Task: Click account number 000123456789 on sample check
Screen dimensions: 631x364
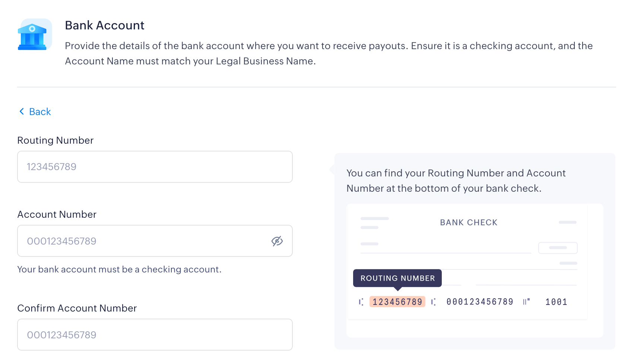Action: click(x=480, y=302)
